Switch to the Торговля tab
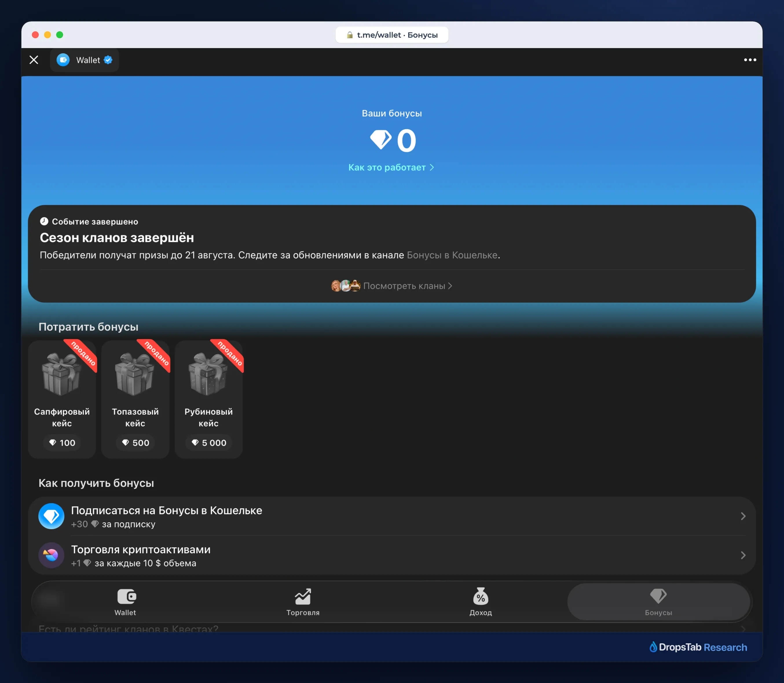This screenshot has height=683, width=784. [303, 602]
